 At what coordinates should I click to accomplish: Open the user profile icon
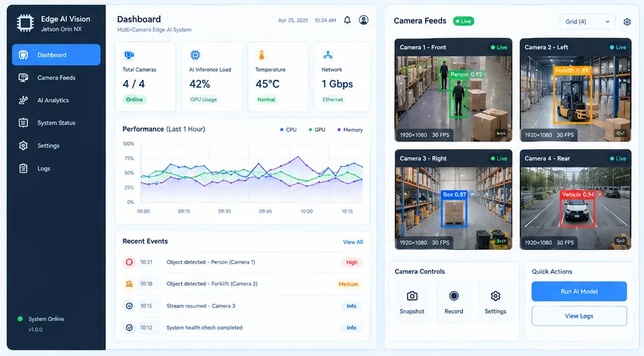[x=363, y=20]
